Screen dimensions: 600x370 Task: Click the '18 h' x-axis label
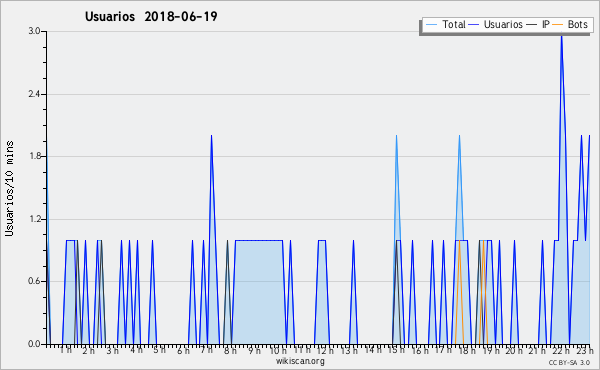pyautogui.click(x=467, y=350)
